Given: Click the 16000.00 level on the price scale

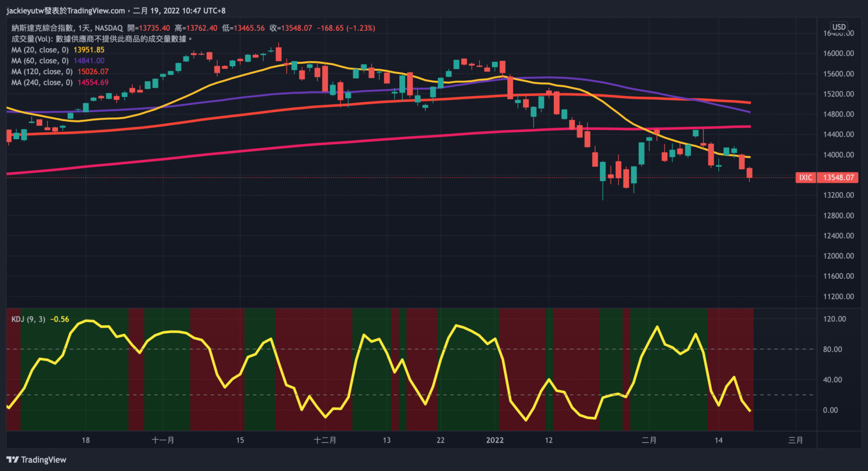Looking at the screenshot, I should (838, 53).
